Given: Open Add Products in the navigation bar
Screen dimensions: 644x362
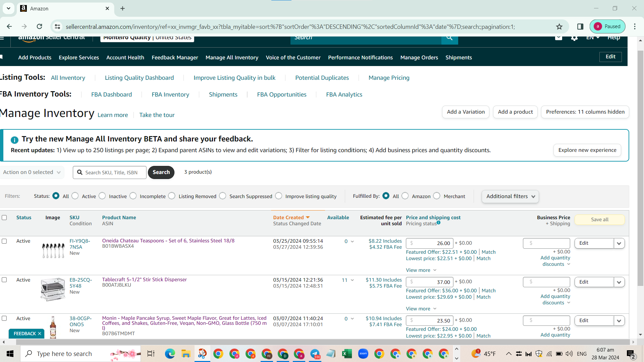Looking at the screenshot, I should click(x=35, y=58).
